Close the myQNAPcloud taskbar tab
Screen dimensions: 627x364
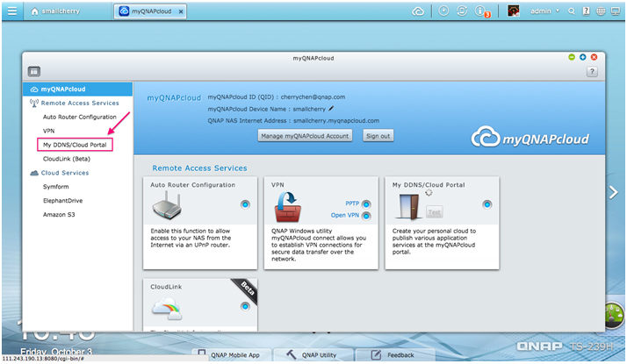click(x=181, y=11)
